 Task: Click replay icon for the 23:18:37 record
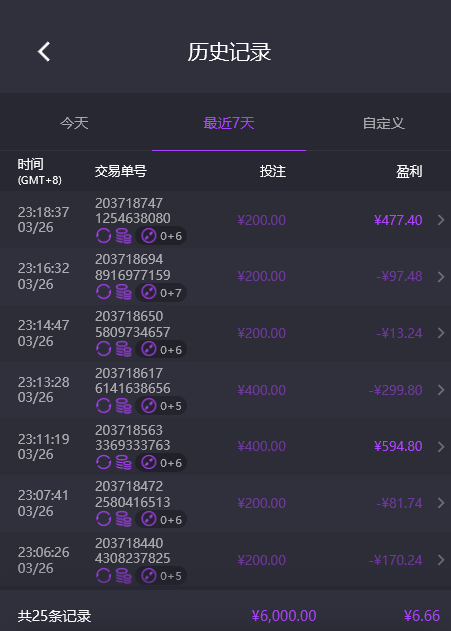coord(103,236)
